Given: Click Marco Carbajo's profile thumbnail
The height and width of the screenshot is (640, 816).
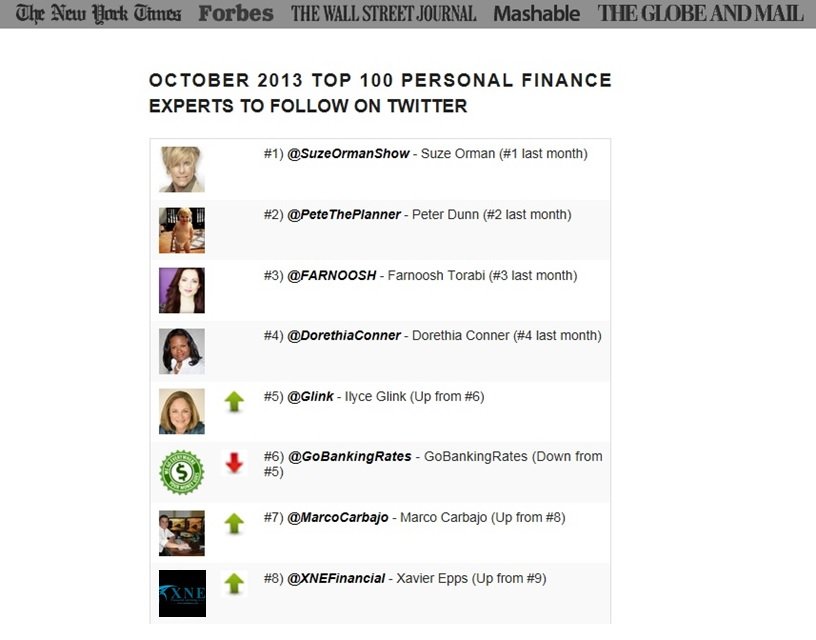Looking at the screenshot, I should [182, 533].
